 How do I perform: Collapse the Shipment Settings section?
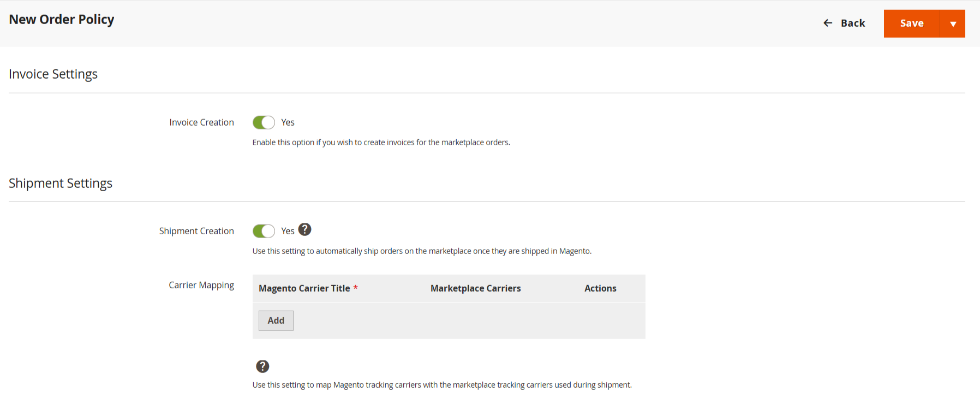click(61, 183)
